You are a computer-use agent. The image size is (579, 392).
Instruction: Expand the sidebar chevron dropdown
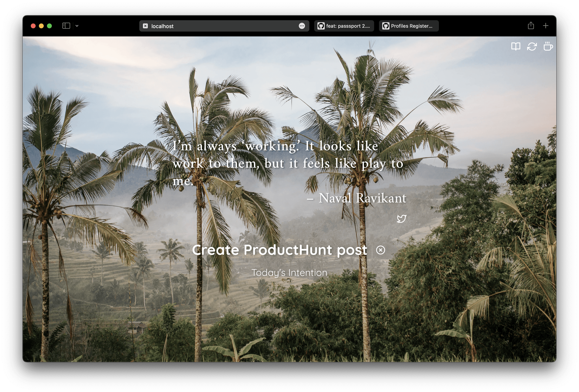77,26
